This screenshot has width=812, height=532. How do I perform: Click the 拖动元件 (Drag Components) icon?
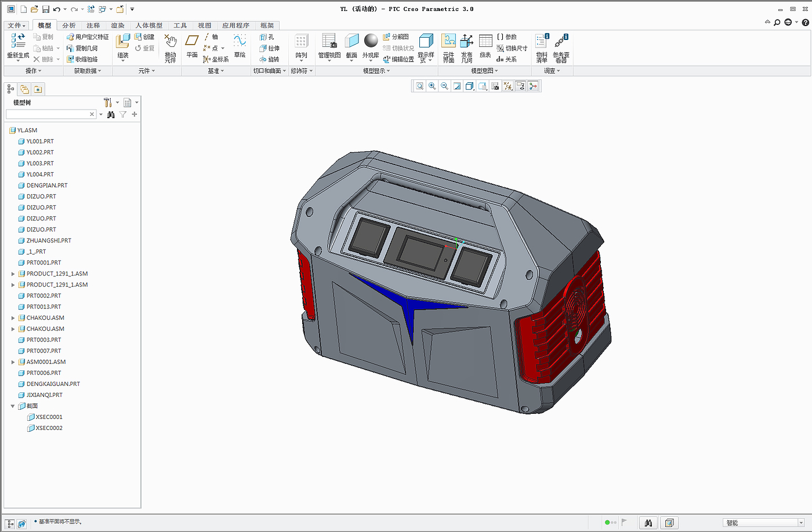[170, 41]
